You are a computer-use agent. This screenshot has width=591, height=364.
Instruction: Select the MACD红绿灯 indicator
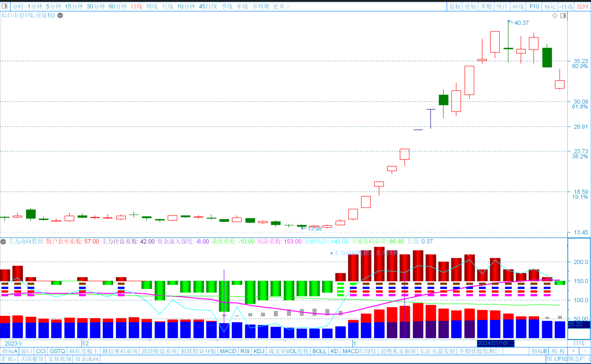[360, 351]
